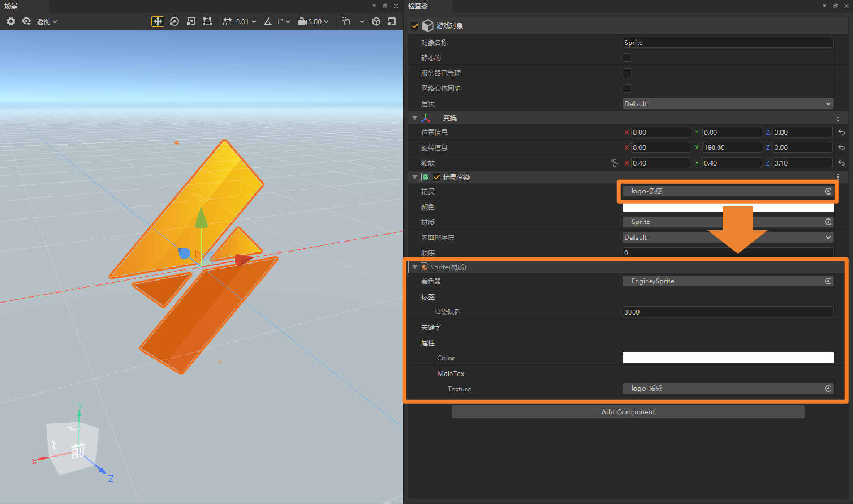This screenshot has width=853, height=504.
Task: Click the Add Component button
Action: coord(628,411)
